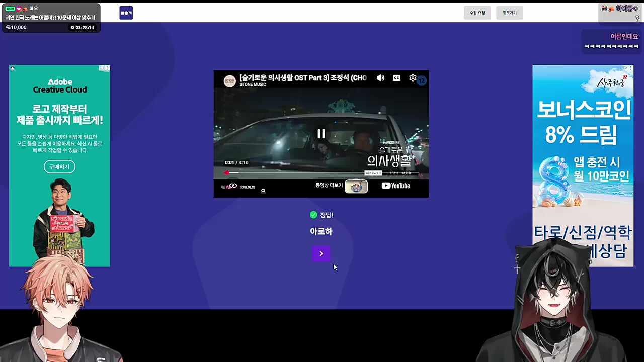Click the stream title text overlay
The width and height of the screenshot is (644, 362).
50,18
